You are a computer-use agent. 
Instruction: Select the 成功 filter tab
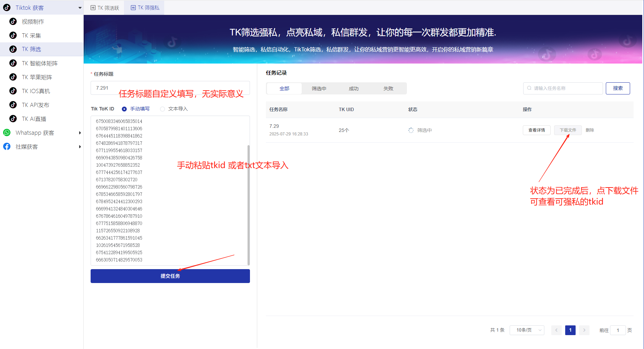click(353, 88)
